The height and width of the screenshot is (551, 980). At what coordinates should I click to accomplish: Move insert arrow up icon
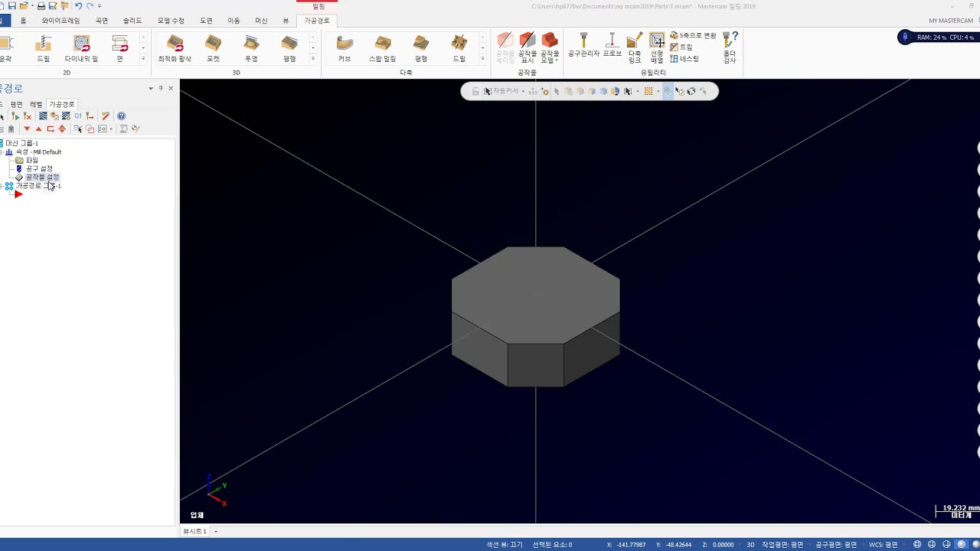[x=39, y=129]
